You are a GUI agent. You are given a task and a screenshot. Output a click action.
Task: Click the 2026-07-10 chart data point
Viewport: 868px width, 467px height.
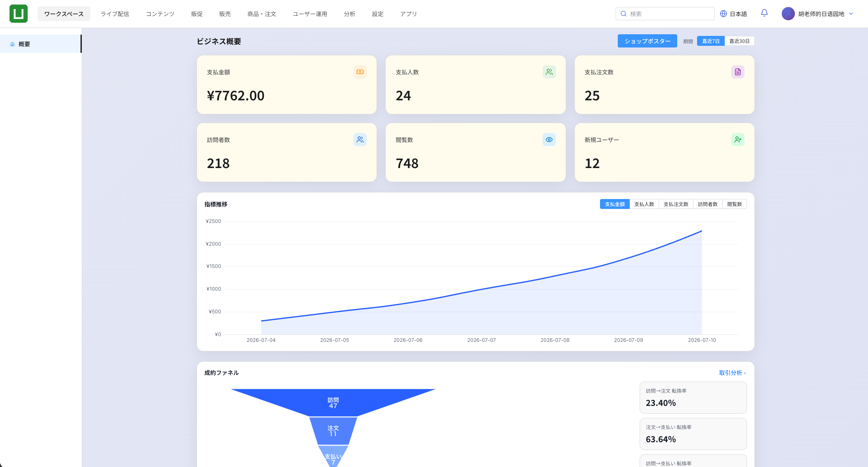pyautogui.click(x=702, y=231)
